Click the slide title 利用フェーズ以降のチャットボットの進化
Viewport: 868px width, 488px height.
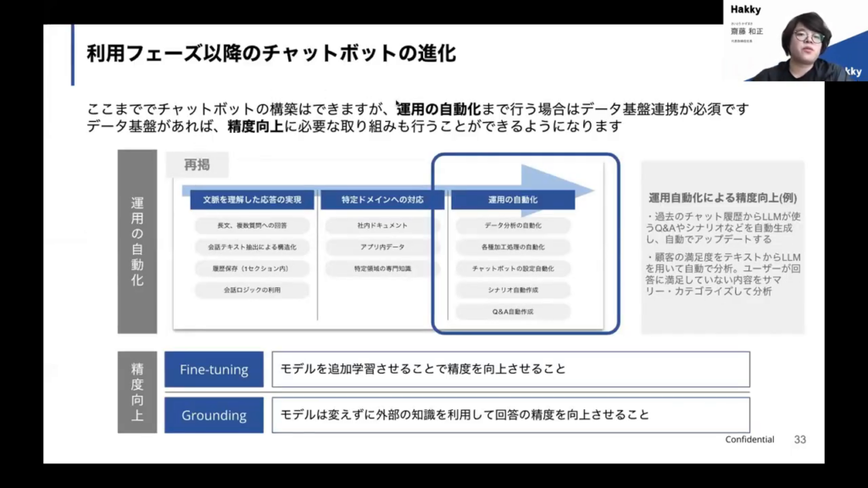(271, 54)
